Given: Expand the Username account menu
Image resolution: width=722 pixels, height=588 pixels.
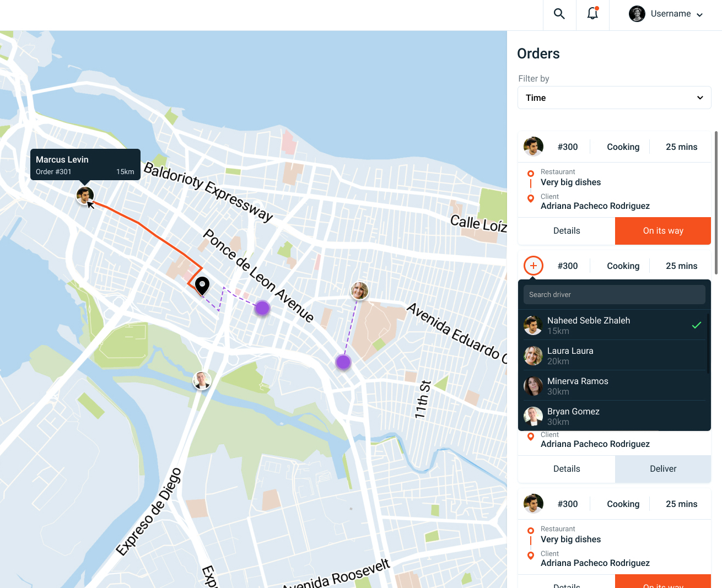Looking at the screenshot, I should [x=666, y=14].
